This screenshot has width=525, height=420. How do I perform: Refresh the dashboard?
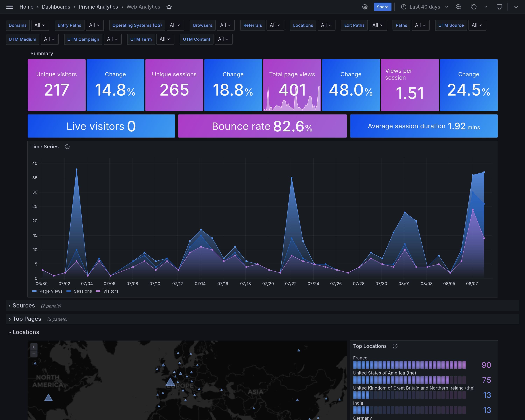474,7
